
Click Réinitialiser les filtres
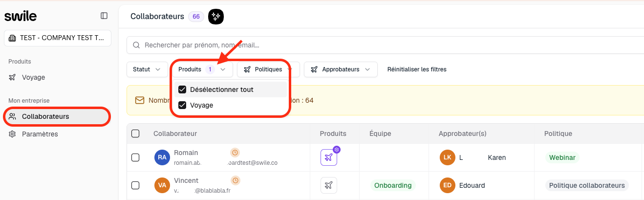tap(417, 69)
